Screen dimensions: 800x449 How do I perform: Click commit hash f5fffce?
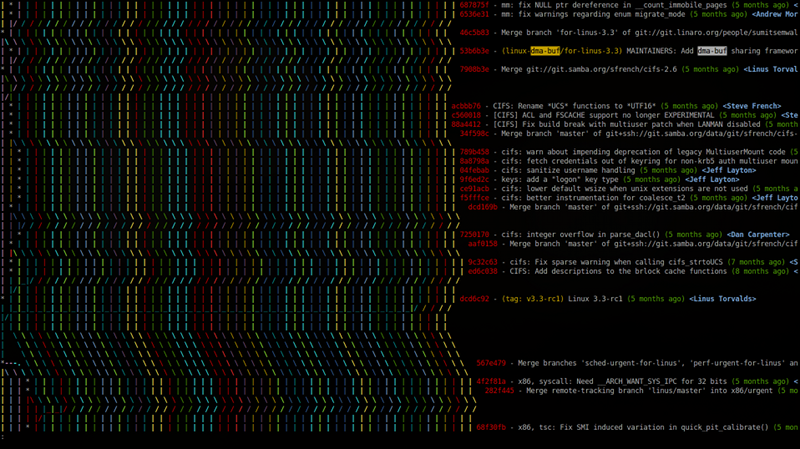coord(474,198)
